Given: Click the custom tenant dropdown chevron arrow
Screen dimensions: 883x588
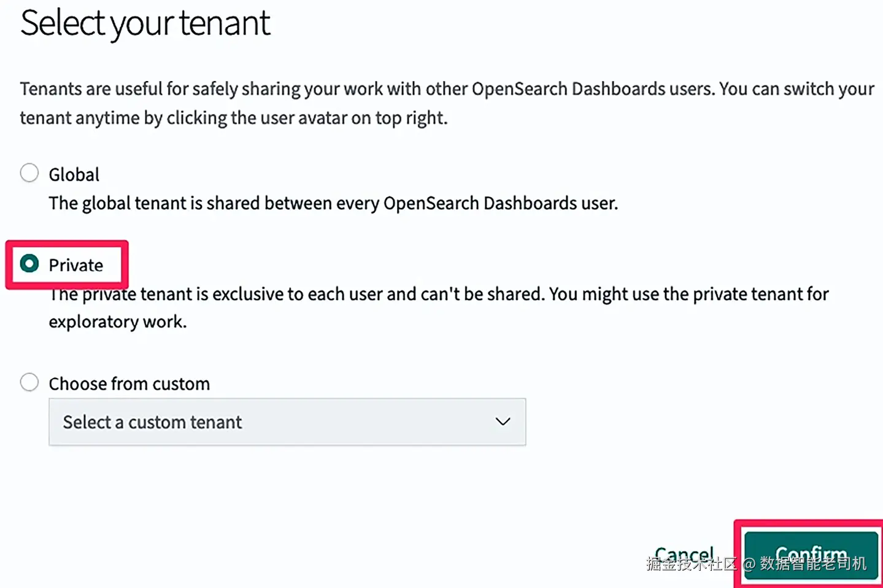Looking at the screenshot, I should [503, 422].
